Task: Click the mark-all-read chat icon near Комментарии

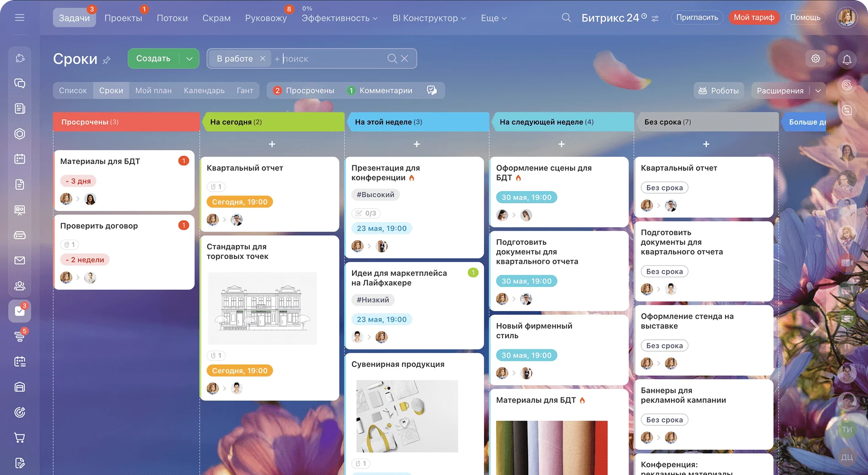Action: click(x=432, y=90)
